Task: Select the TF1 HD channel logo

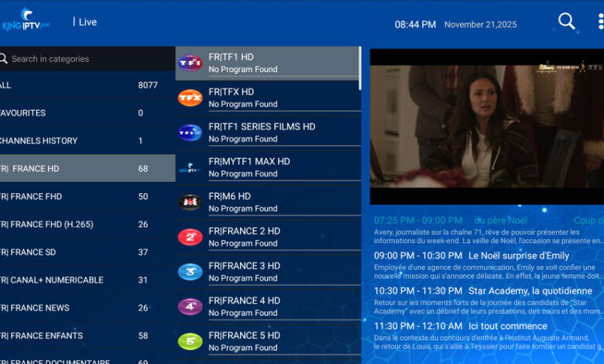Action: 190,63
